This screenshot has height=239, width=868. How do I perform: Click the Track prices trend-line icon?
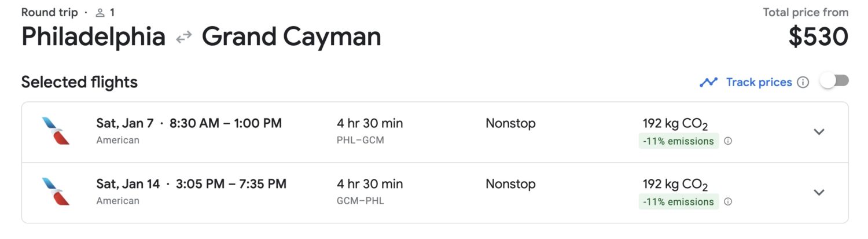[x=708, y=82]
